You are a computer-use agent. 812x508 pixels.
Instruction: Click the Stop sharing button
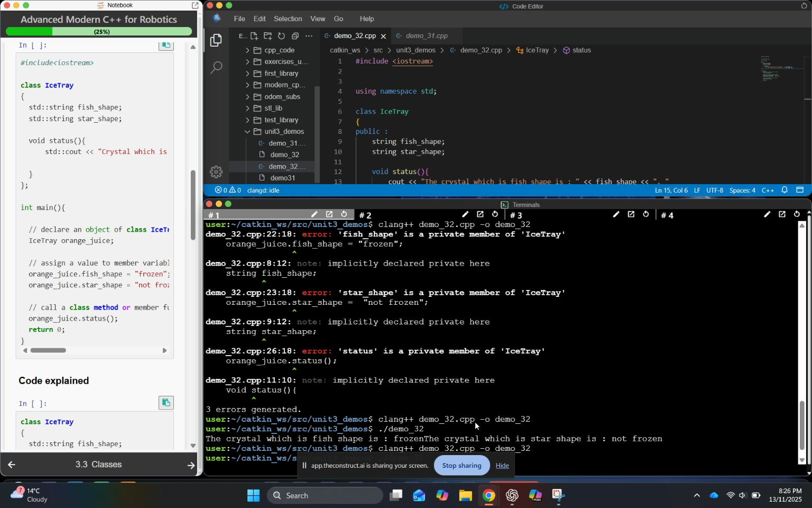point(462,466)
